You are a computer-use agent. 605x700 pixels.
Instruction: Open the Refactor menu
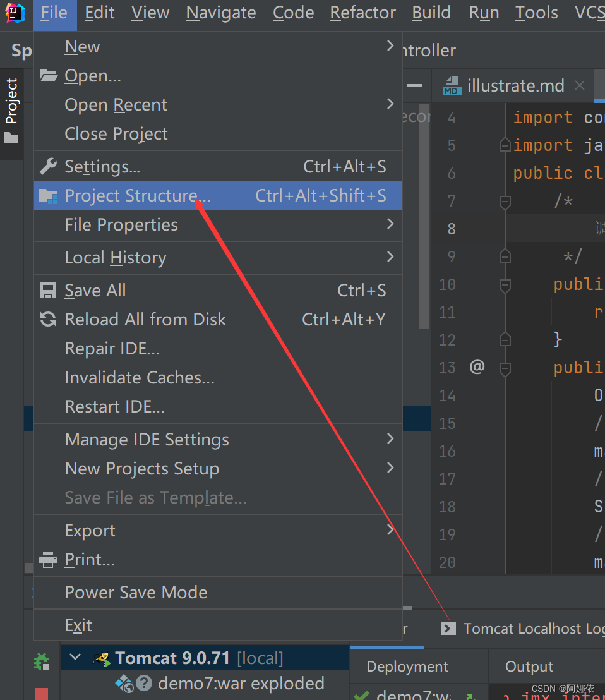(362, 13)
